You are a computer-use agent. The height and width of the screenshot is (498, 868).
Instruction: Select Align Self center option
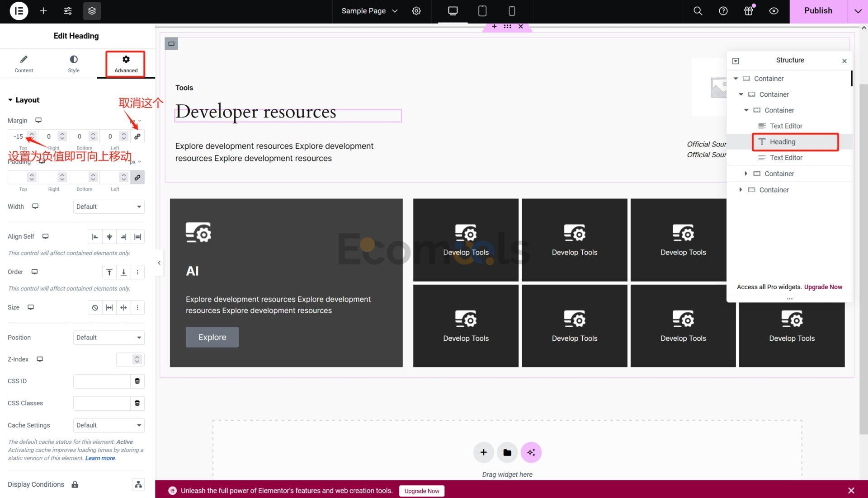click(x=109, y=237)
